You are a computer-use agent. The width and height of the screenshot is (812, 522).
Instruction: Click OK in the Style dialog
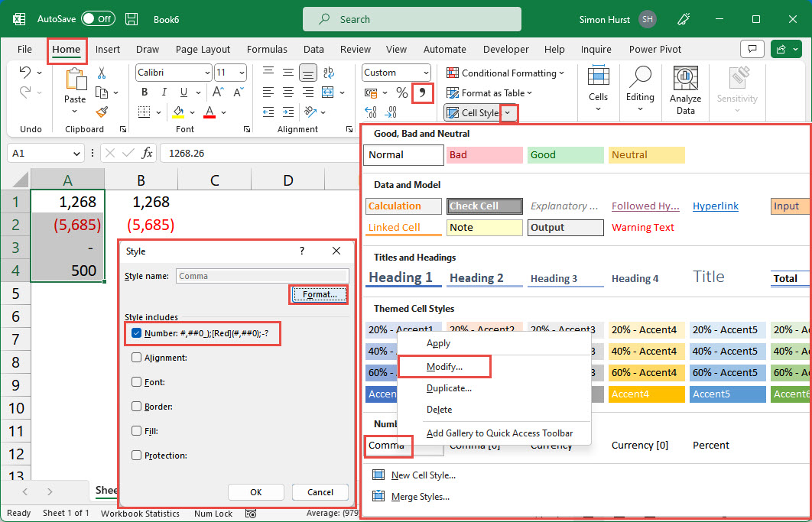point(255,492)
